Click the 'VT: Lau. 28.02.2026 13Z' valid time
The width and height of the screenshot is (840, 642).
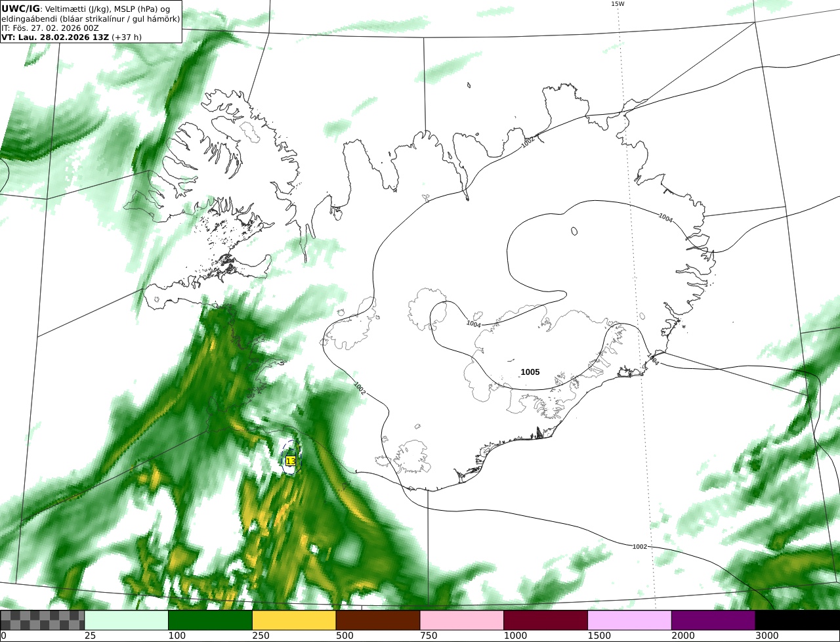click(x=55, y=37)
